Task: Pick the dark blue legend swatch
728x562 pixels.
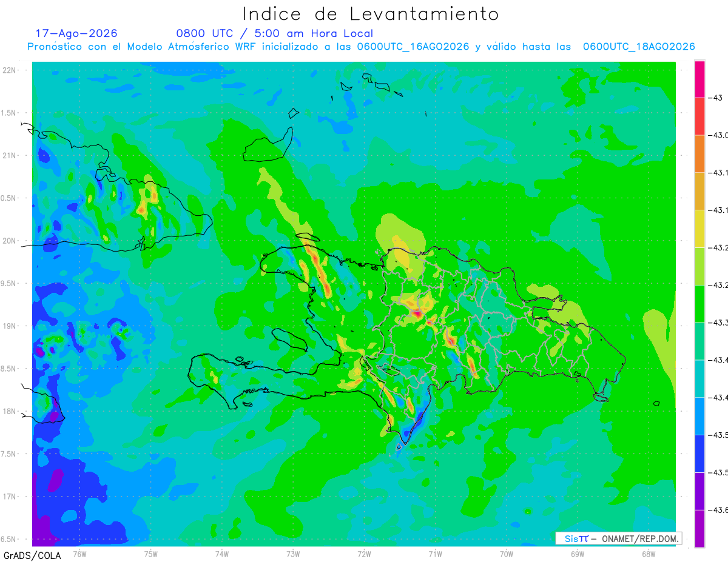Action: point(699,453)
